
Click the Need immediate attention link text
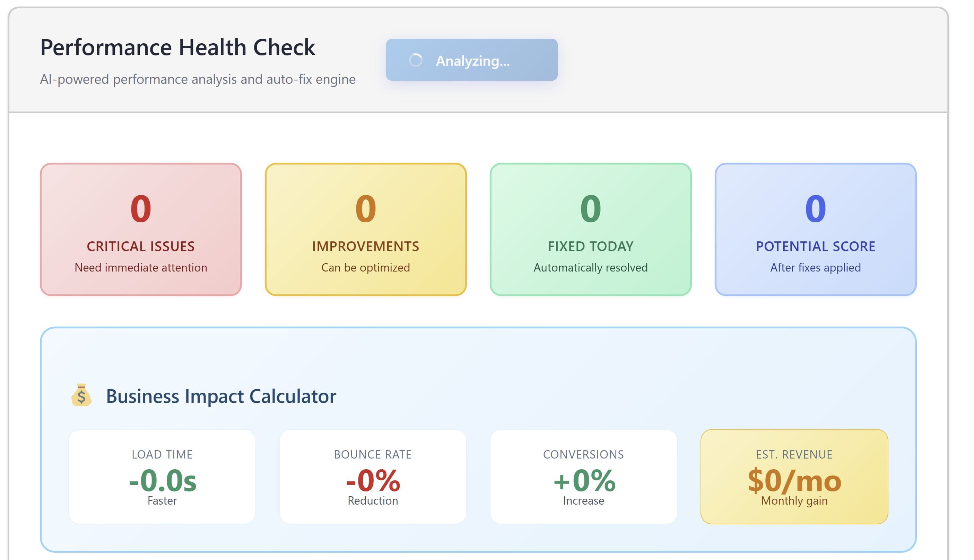click(141, 267)
